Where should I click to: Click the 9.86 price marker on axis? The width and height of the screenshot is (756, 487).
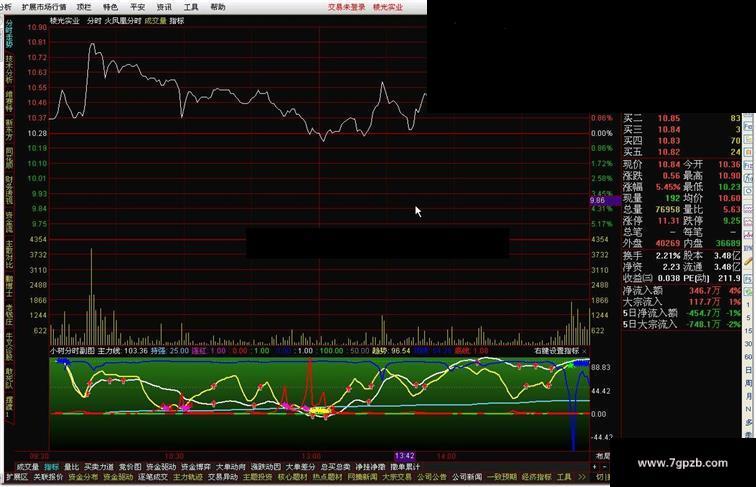click(x=605, y=200)
